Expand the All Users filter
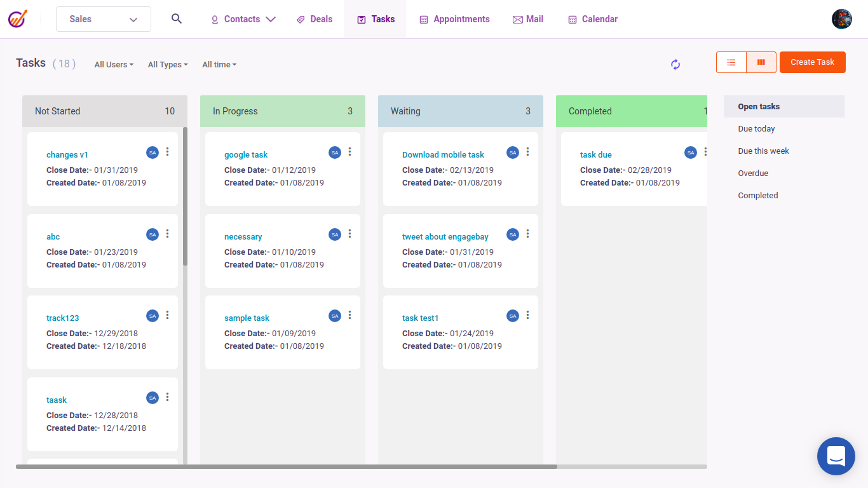The height and width of the screenshot is (488, 868). point(113,64)
